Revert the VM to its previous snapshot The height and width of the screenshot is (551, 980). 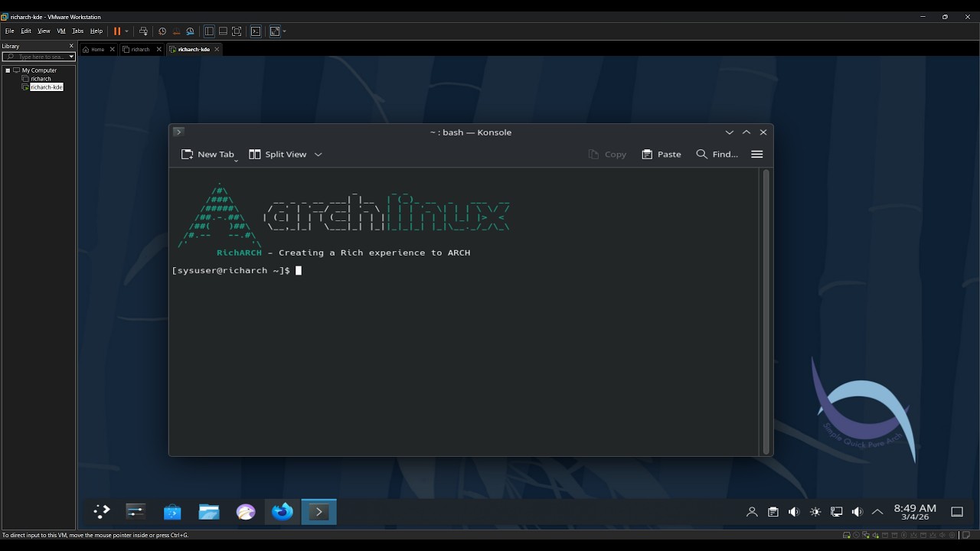pos(176,31)
